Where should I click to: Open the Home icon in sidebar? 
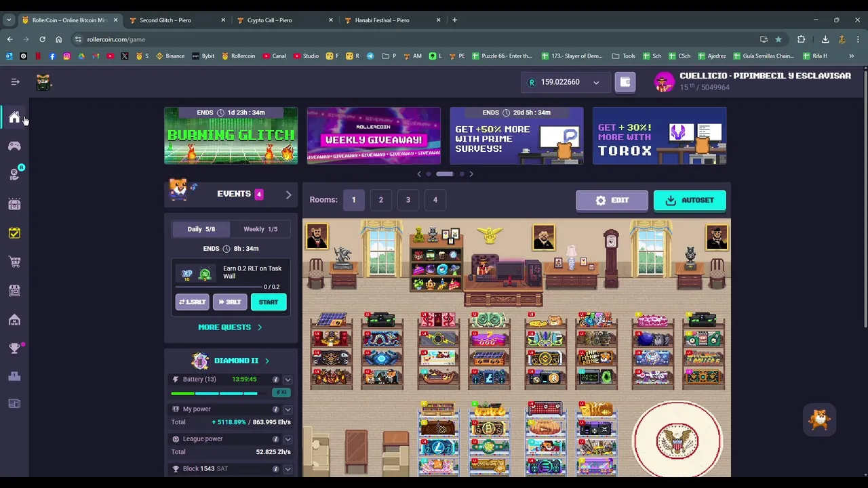(x=14, y=117)
